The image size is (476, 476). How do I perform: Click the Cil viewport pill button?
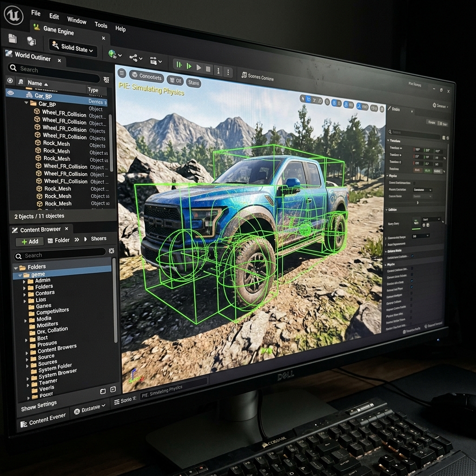tap(175, 81)
